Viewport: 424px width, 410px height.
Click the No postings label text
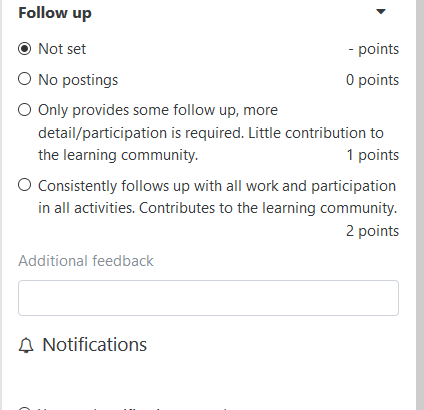(x=78, y=80)
